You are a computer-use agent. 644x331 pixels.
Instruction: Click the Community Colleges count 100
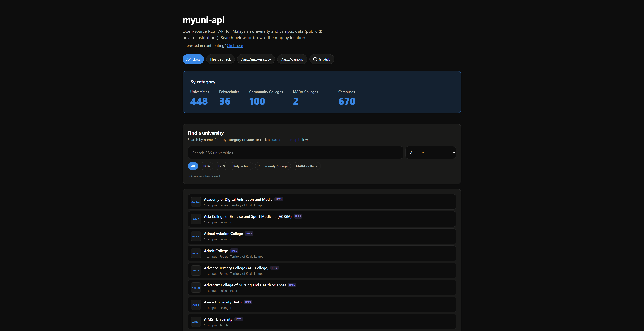(257, 101)
